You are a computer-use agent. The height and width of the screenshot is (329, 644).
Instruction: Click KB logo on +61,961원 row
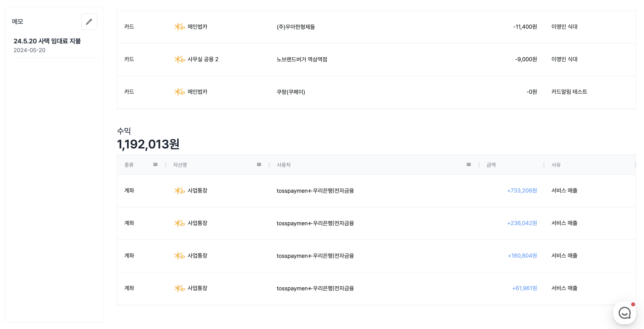click(179, 288)
